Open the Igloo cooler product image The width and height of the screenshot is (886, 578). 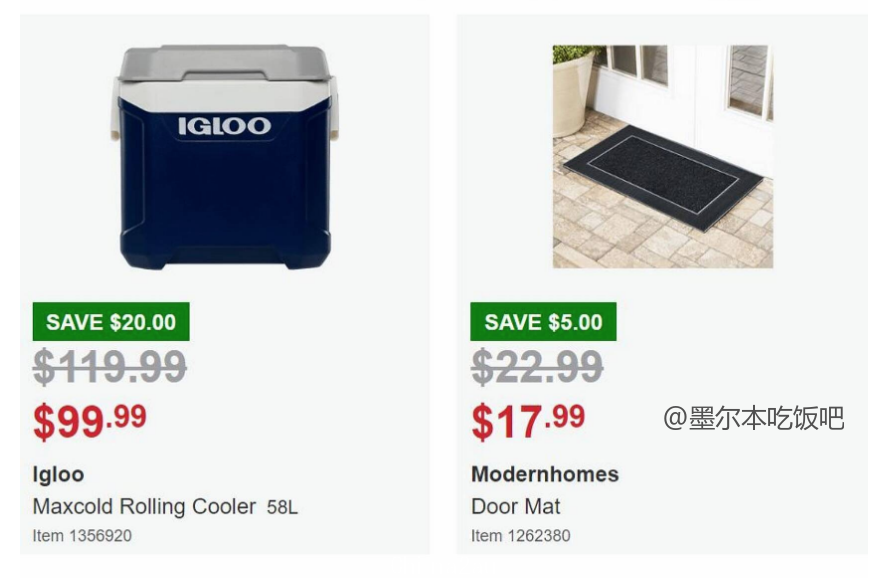pos(224,157)
